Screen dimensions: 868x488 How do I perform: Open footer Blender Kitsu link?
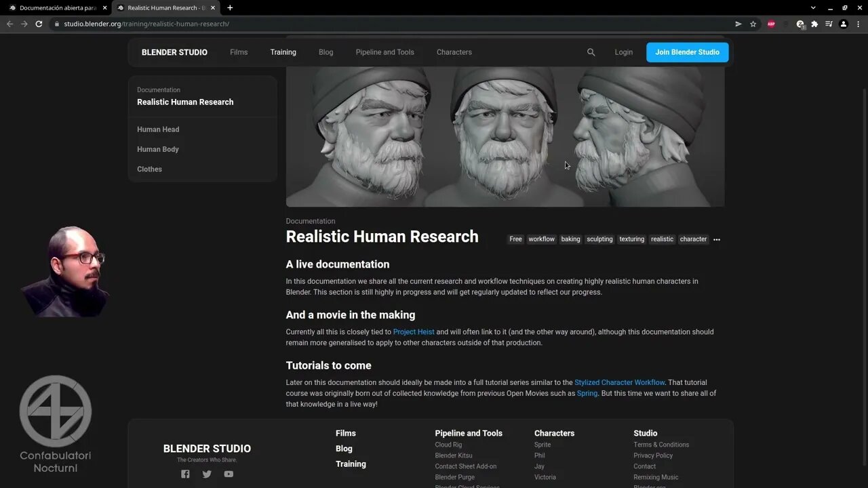point(454,455)
